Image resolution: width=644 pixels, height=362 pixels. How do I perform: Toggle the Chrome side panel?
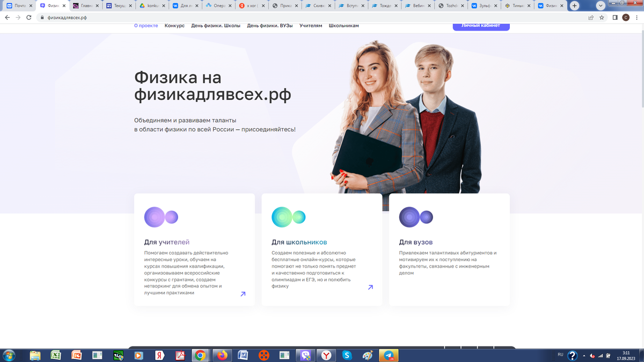[615, 17]
